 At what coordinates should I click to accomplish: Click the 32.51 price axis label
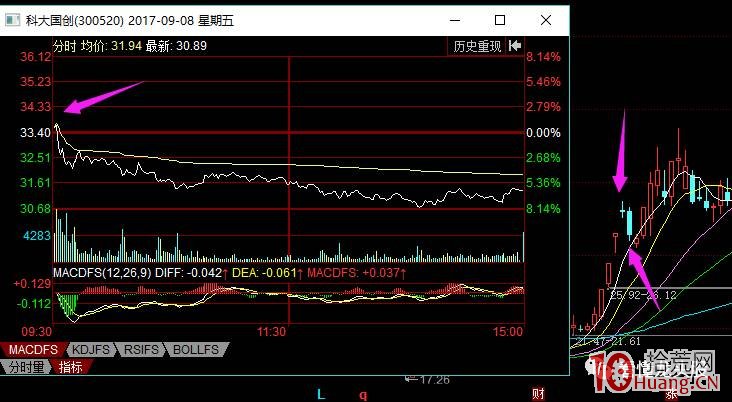tap(35, 158)
